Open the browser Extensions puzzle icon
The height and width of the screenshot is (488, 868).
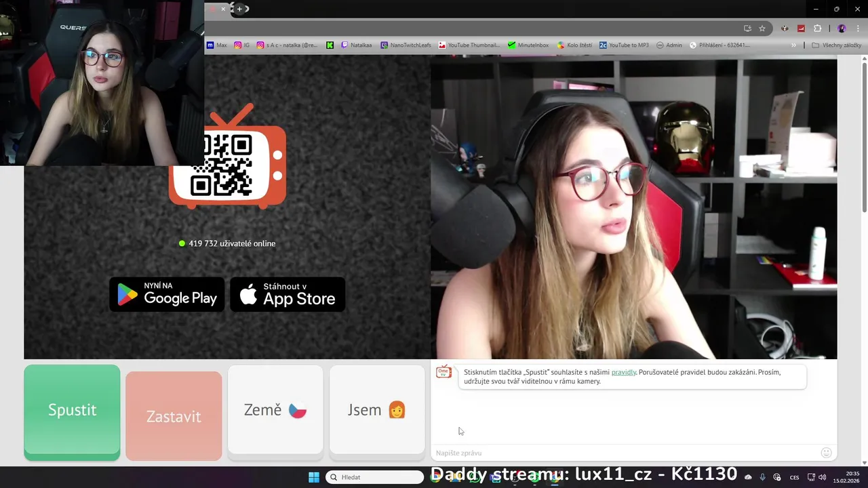coord(817,28)
